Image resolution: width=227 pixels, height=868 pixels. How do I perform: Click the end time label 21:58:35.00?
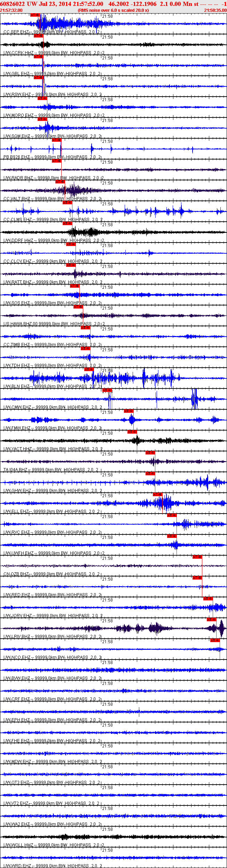(215, 10)
